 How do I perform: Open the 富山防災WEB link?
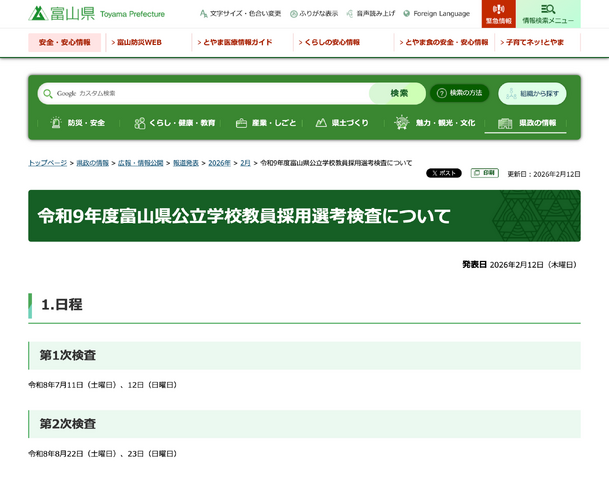click(x=136, y=42)
